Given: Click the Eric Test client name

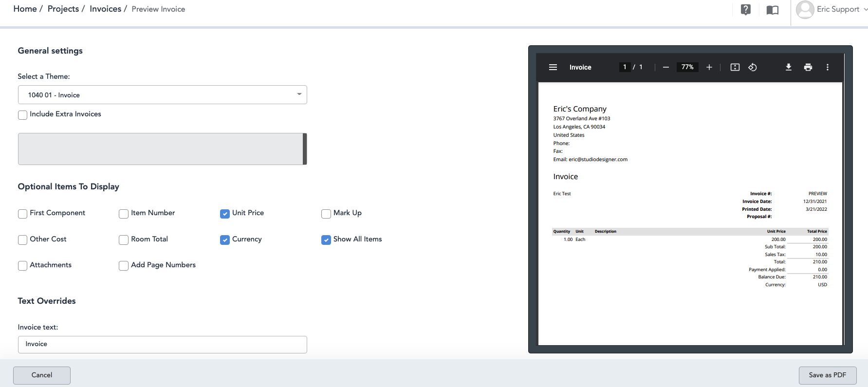Looking at the screenshot, I should [562, 194].
